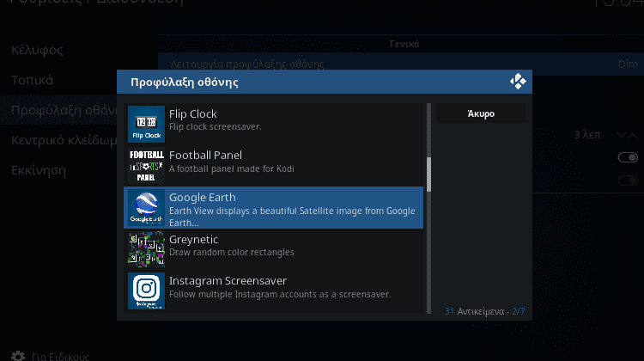
Task: Click 'Flip clock screensaver.' description text
Action: click(216, 126)
